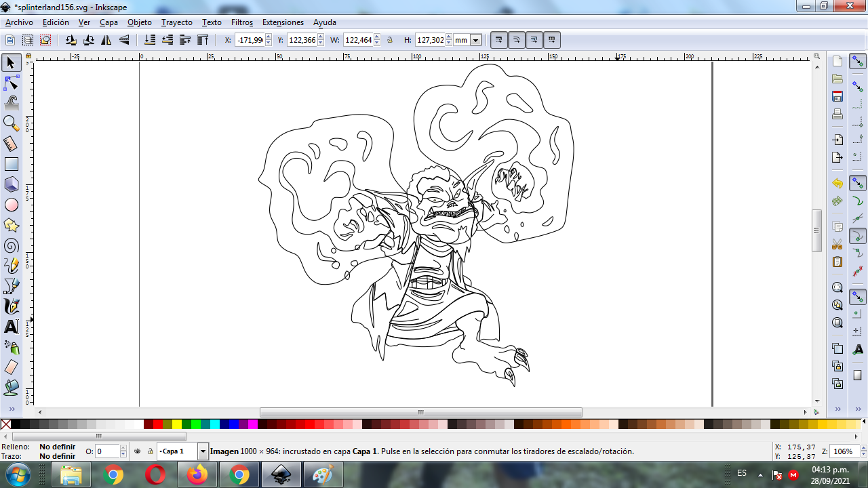
Task: Select the Spiral tool
Action: click(11, 245)
